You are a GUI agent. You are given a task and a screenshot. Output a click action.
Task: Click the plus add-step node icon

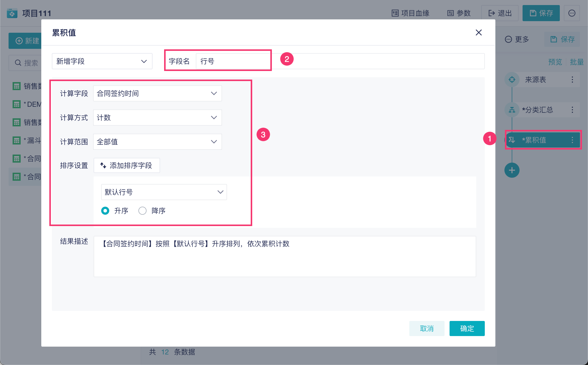point(512,170)
